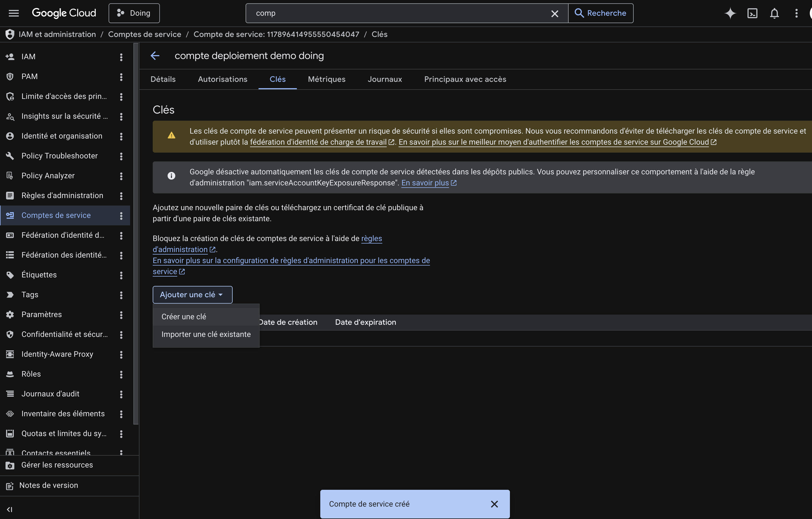Choose Créer une clé menu entry
This screenshot has width=812, height=519.
[x=206, y=317]
